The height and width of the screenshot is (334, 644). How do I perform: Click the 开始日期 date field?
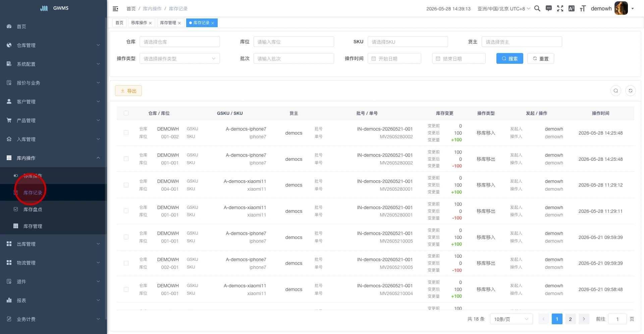point(394,58)
